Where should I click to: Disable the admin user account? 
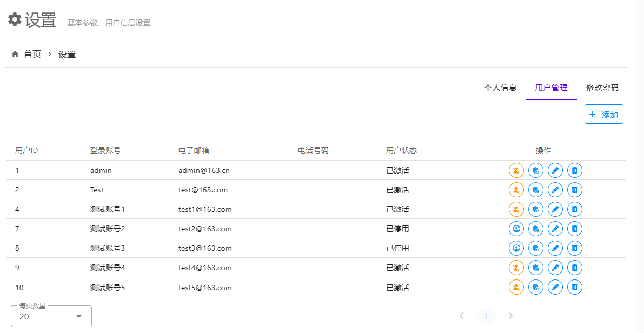click(x=516, y=170)
